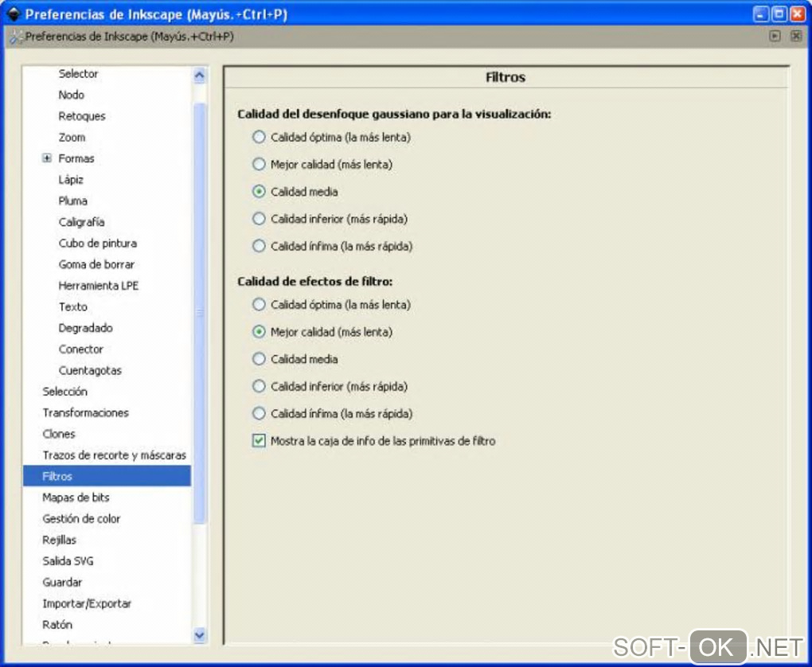Select gaussian blur Mejor calidad (más lenta)
The image size is (812, 667).
point(259,164)
